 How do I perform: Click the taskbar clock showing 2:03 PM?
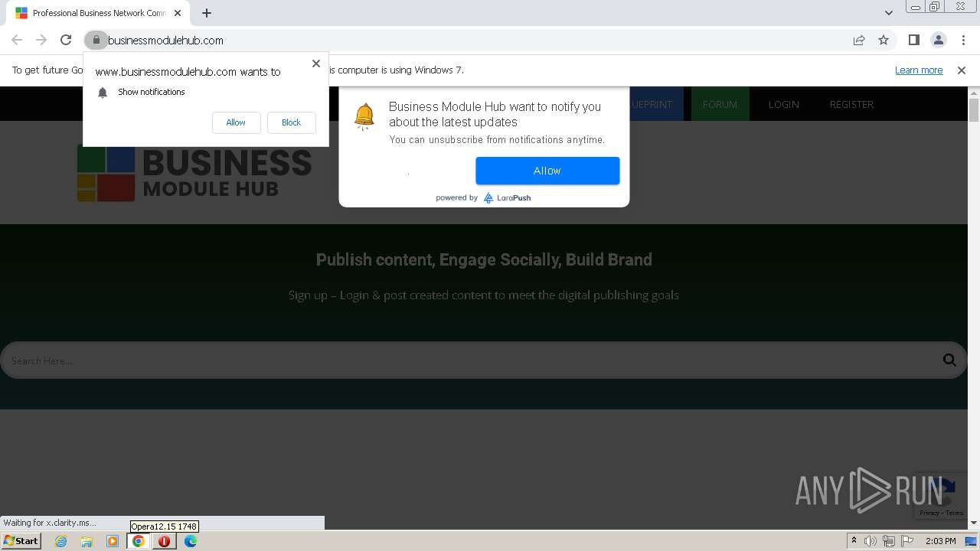pyautogui.click(x=940, y=541)
